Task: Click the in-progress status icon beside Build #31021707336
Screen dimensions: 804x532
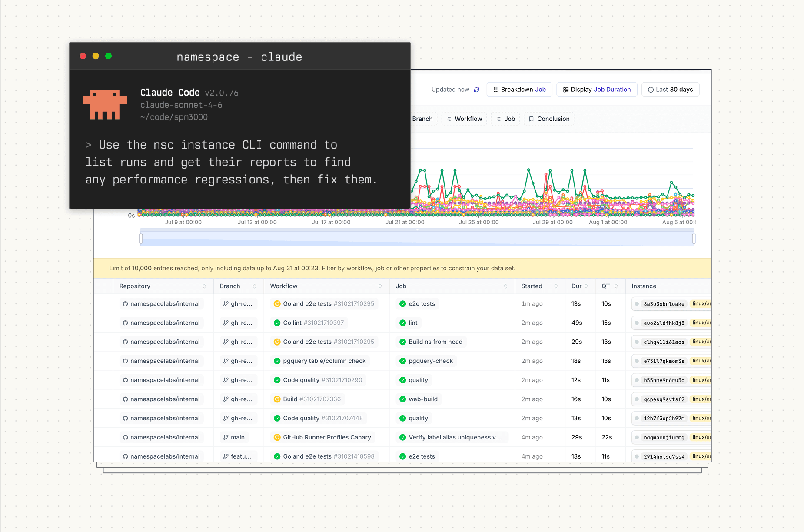Action: pos(277,399)
